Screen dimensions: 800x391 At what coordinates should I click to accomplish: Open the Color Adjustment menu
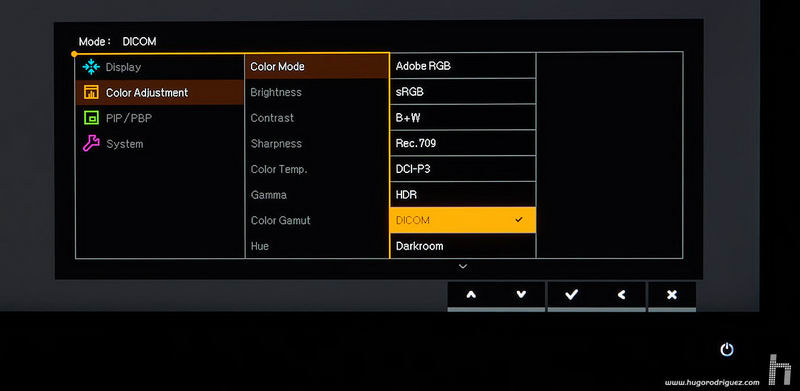[160, 92]
